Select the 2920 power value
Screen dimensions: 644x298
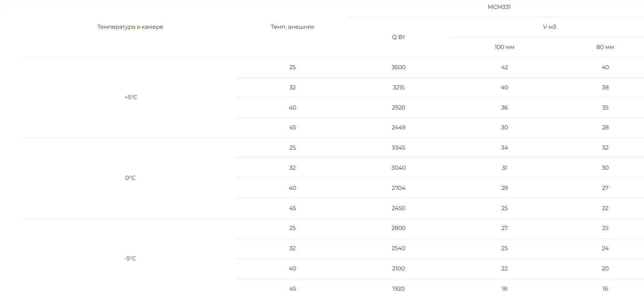tap(398, 108)
